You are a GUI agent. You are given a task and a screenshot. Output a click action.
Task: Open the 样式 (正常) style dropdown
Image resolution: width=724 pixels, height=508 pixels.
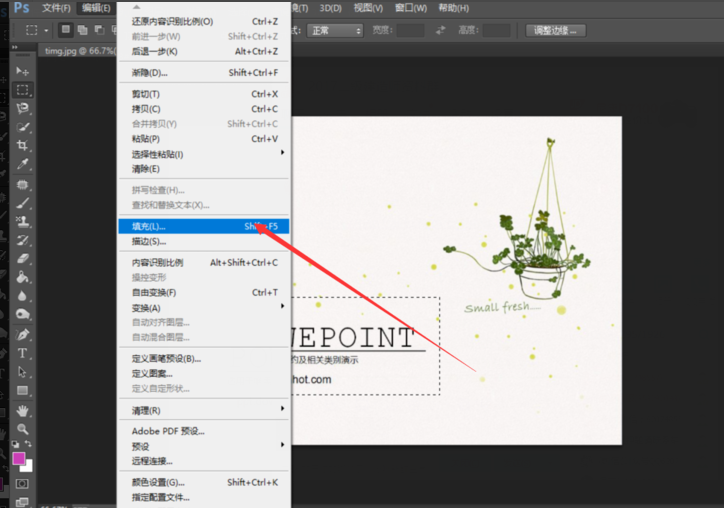(334, 31)
